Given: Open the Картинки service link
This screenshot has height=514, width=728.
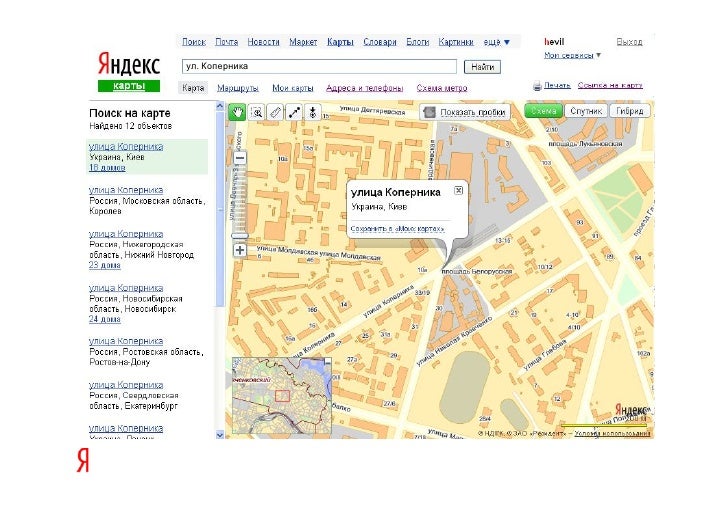Looking at the screenshot, I should [456, 42].
